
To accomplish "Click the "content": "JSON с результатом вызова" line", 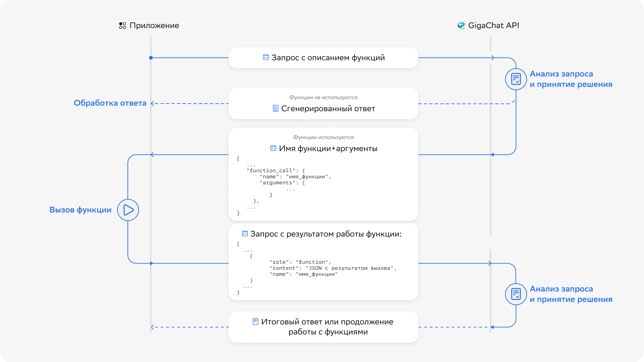I will [333, 268].
